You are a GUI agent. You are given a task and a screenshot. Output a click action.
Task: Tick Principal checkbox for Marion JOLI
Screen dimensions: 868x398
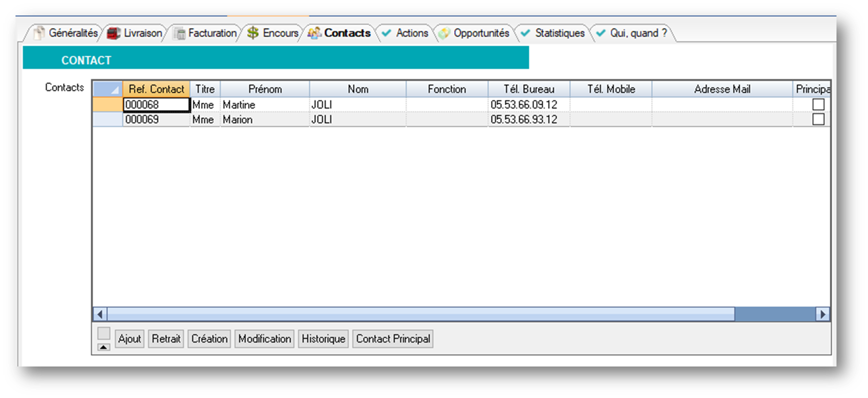[x=818, y=119]
